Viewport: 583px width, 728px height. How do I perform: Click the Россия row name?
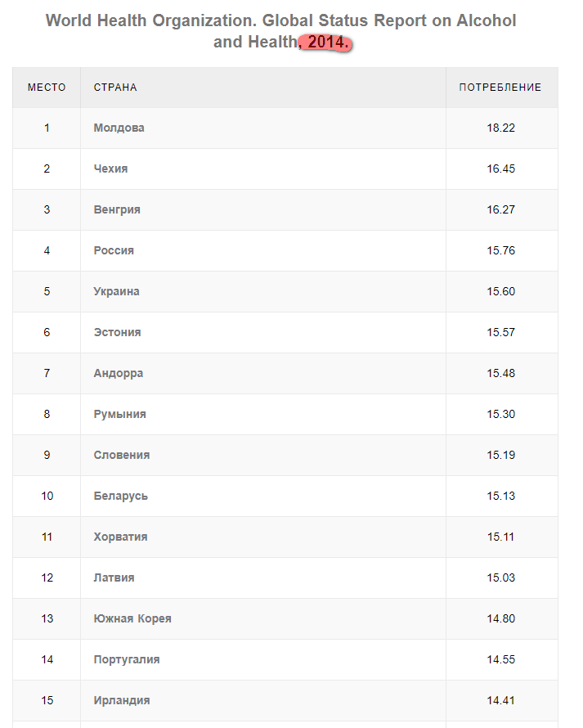[x=114, y=251]
